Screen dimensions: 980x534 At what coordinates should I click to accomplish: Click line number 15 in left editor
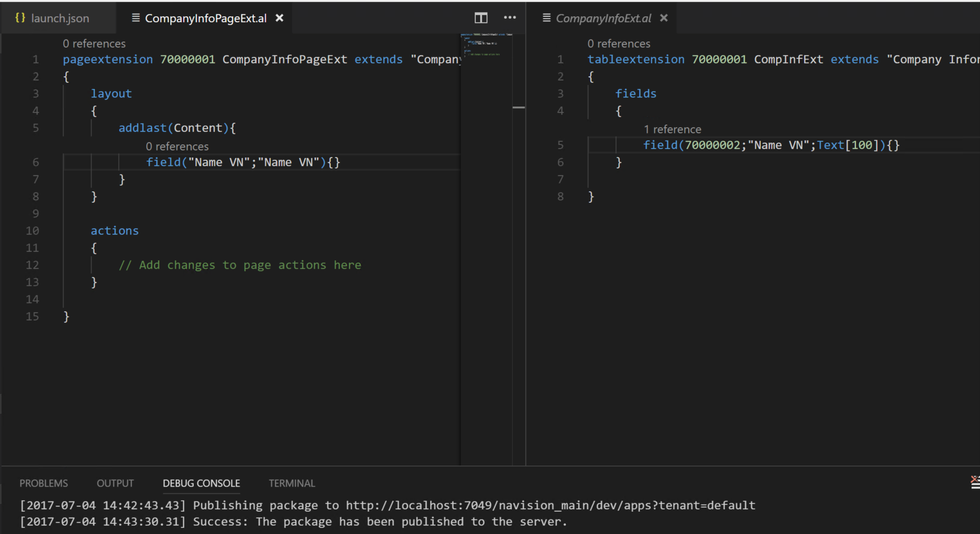tap(32, 316)
